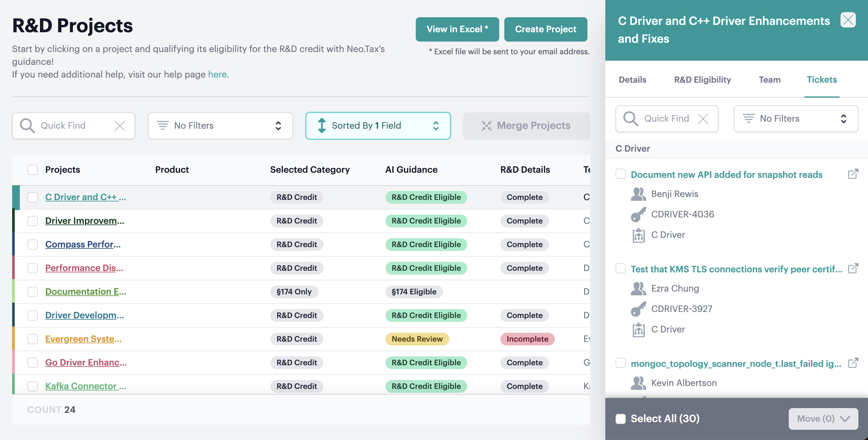Check the Compass Perfor... project row
Image resolution: width=868 pixels, height=440 pixels.
(33, 244)
